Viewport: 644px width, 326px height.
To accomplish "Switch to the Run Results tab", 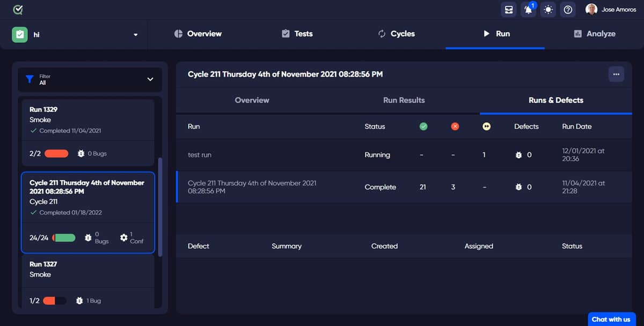I will click(404, 100).
